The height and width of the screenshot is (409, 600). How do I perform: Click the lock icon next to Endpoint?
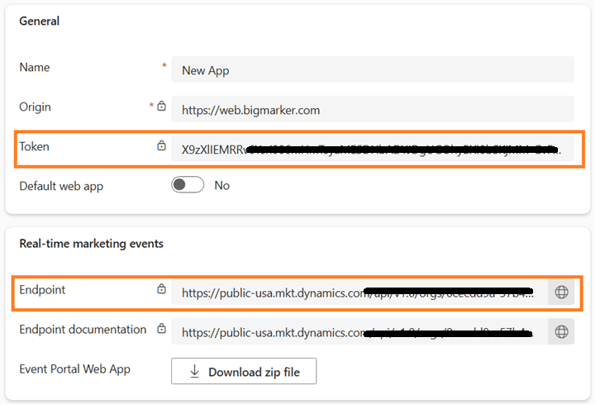[x=161, y=290]
